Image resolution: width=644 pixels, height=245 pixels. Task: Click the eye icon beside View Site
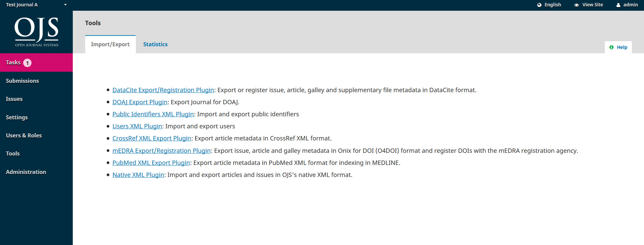point(577,5)
